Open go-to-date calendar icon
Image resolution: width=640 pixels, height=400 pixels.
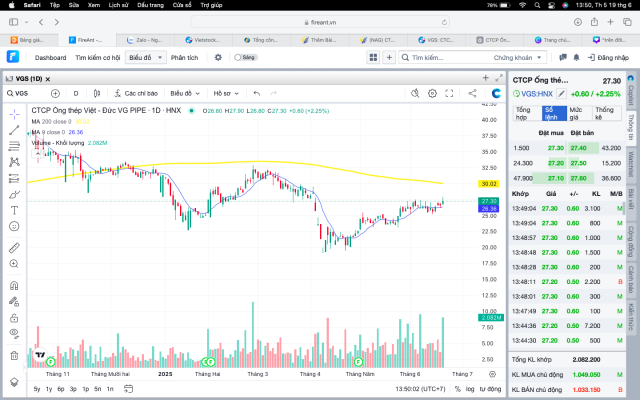[128, 389]
